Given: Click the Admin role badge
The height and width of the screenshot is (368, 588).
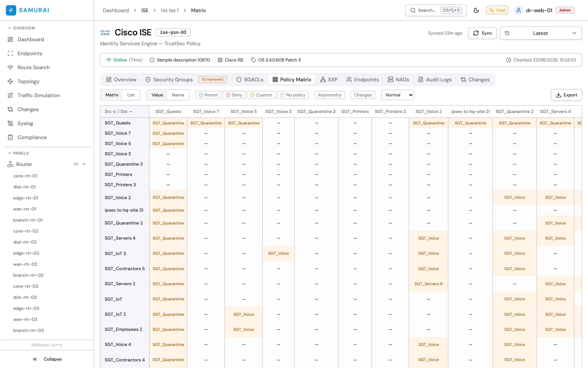Looking at the screenshot, I should tap(565, 10).
